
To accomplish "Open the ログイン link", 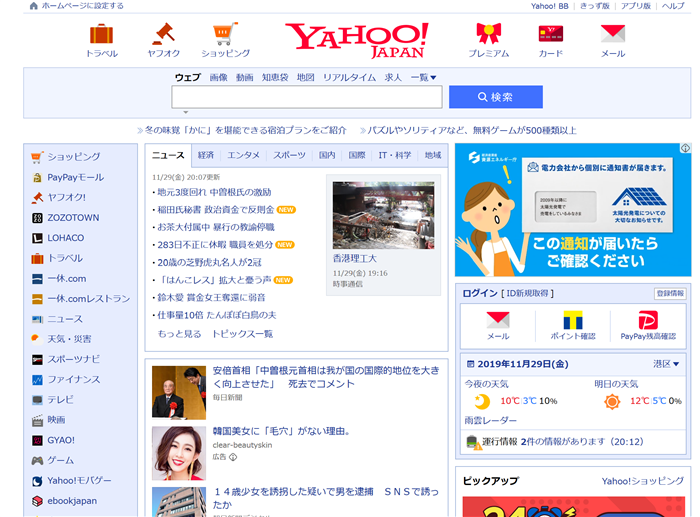I will coord(479,293).
